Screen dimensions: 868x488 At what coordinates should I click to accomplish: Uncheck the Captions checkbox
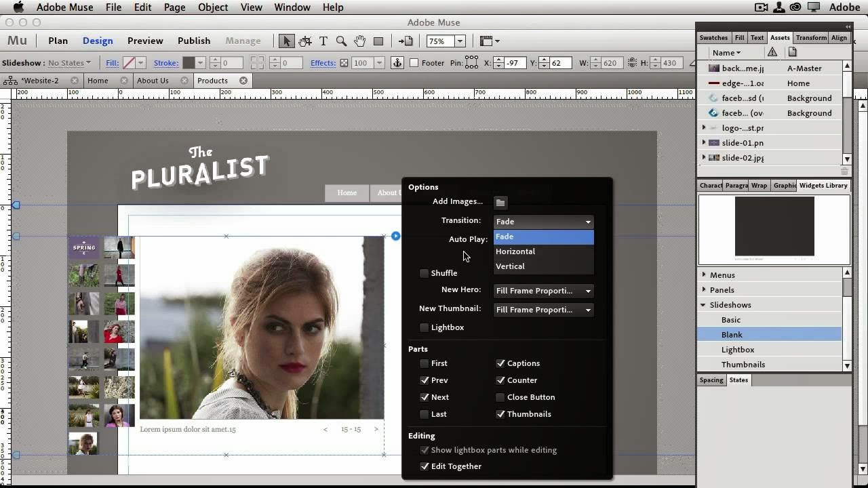[x=500, y=363]
